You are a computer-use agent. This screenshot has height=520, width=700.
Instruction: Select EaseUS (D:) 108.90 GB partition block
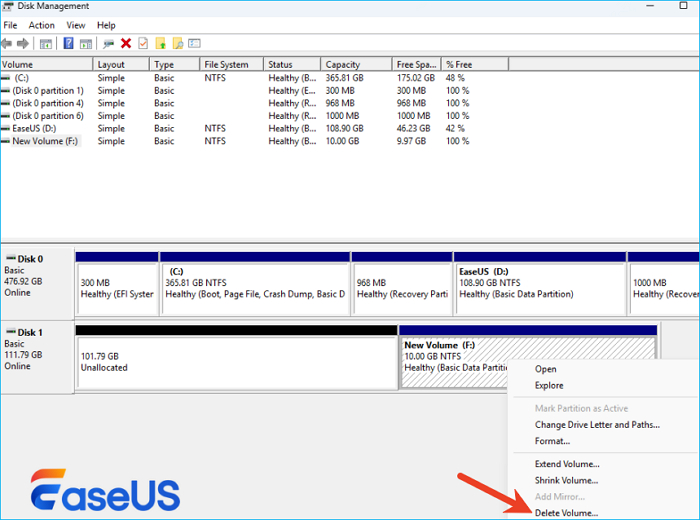[x=540, y=284]
